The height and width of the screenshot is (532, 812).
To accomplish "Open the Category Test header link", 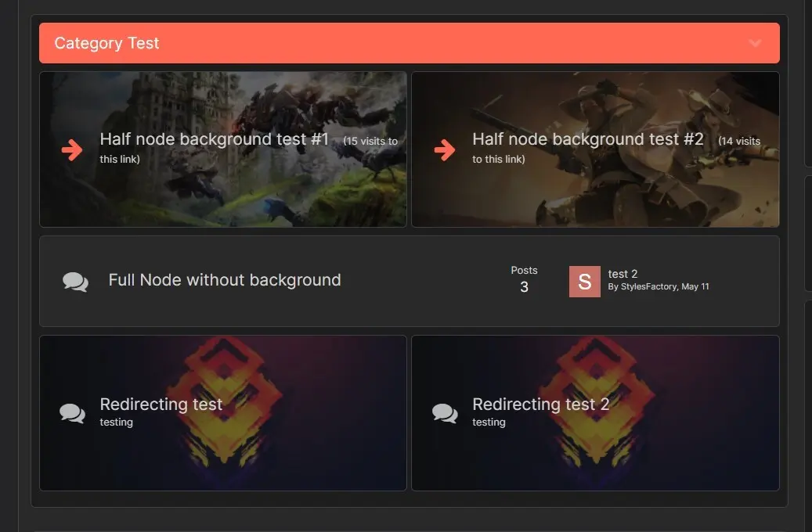I will tap(106, 43).
